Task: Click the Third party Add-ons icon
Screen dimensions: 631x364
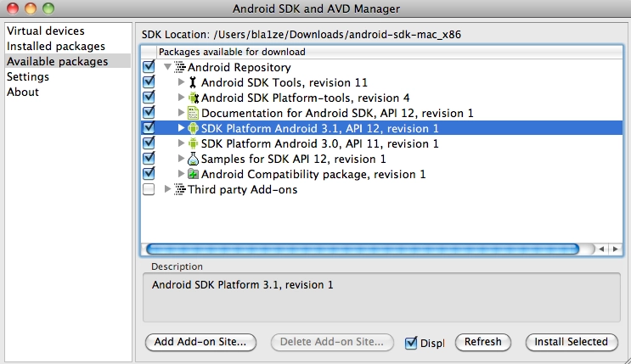Action: [x=179, y=189]
